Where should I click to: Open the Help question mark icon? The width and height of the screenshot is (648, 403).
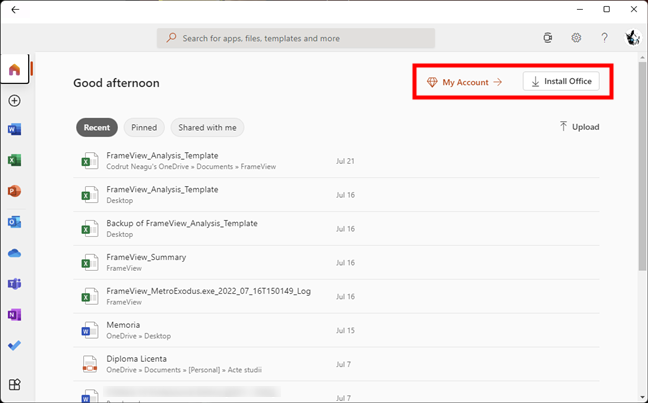[604, 38]
